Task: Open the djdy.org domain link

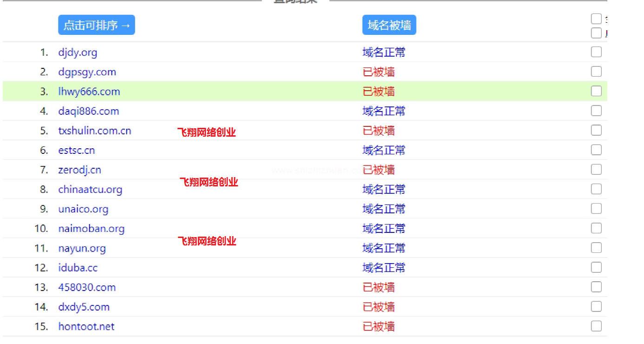Action: click(x=78, y=53)
